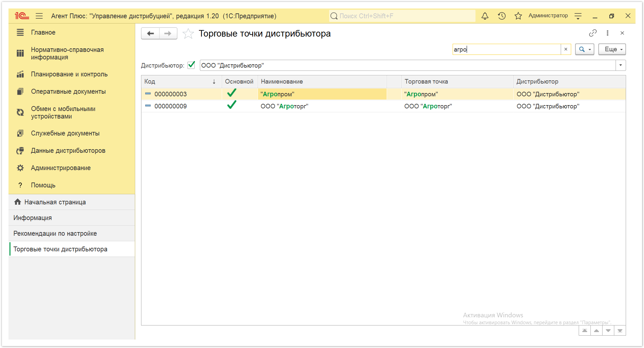Click Основной checkmark for Агроторг row
The height and width of the screenshot is (348, 644).
pyautogui.click(x=232, y=105)
